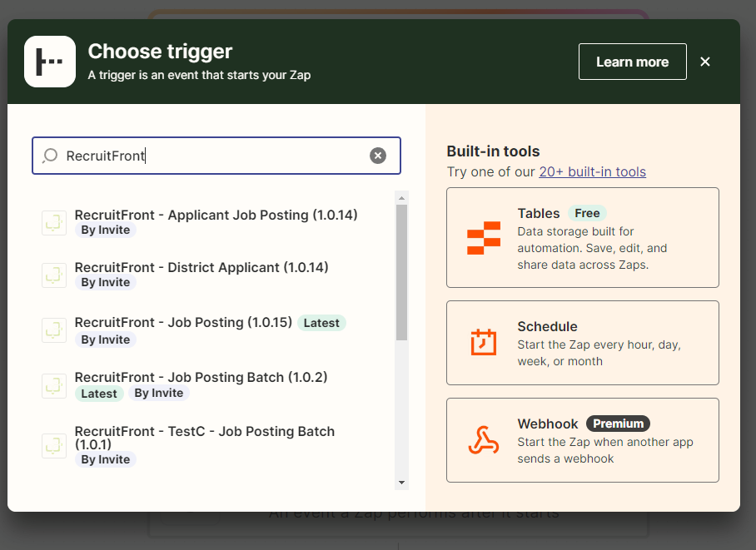This screenshot has width=756, height=550.
Task: Open the Learn more button
Action: point(633,62)
